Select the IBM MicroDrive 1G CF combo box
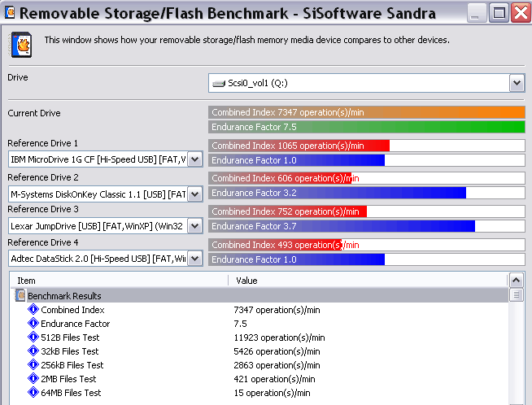 (106, 159)
